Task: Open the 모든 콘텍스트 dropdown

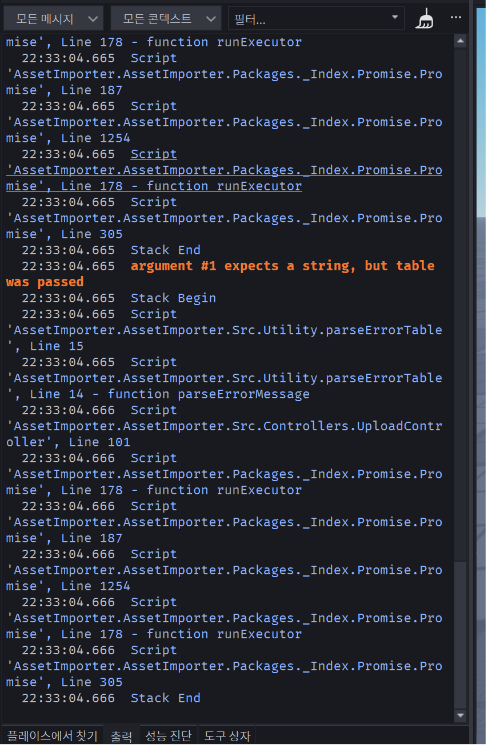Action: click(x=166, y=19)
